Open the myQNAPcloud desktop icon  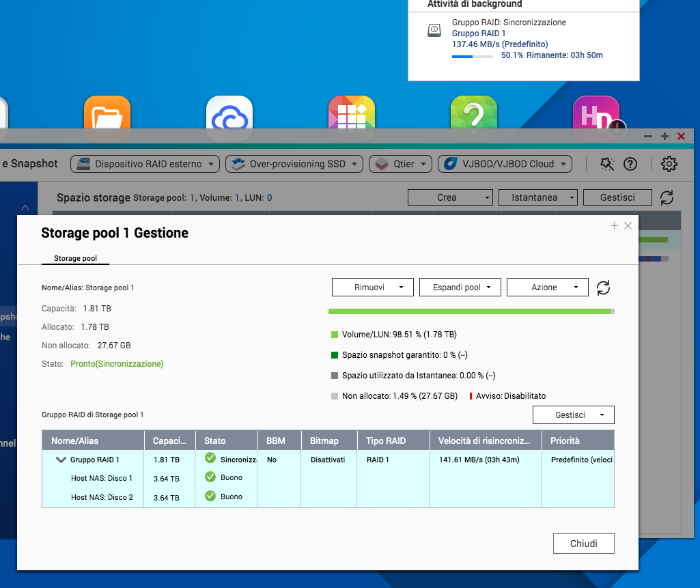coord(229,114)
